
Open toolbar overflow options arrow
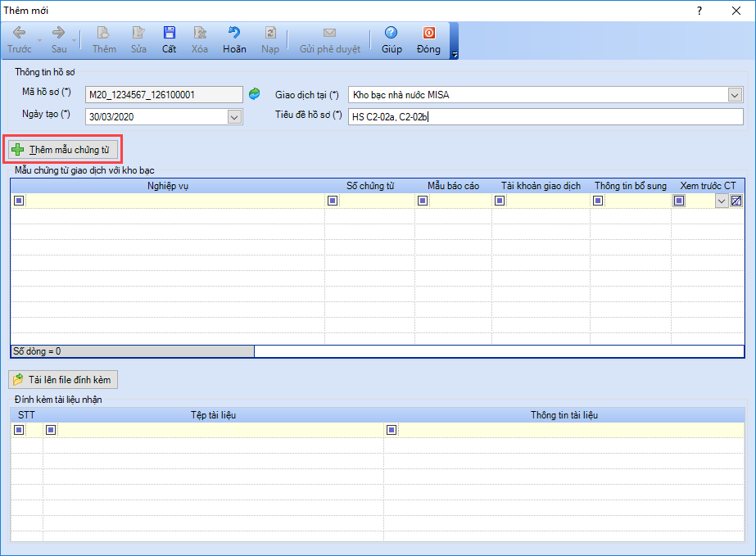tap(455, 55)
